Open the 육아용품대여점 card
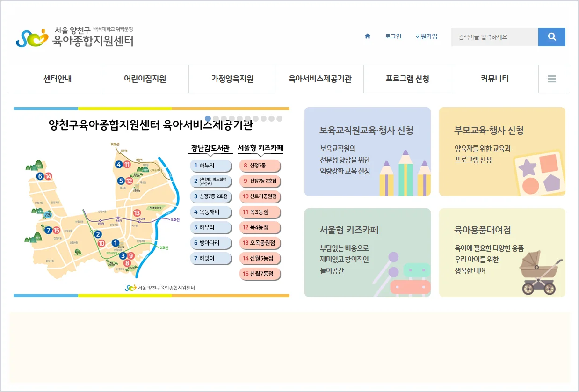Screen dimensions: 579x392 (502, 253)
